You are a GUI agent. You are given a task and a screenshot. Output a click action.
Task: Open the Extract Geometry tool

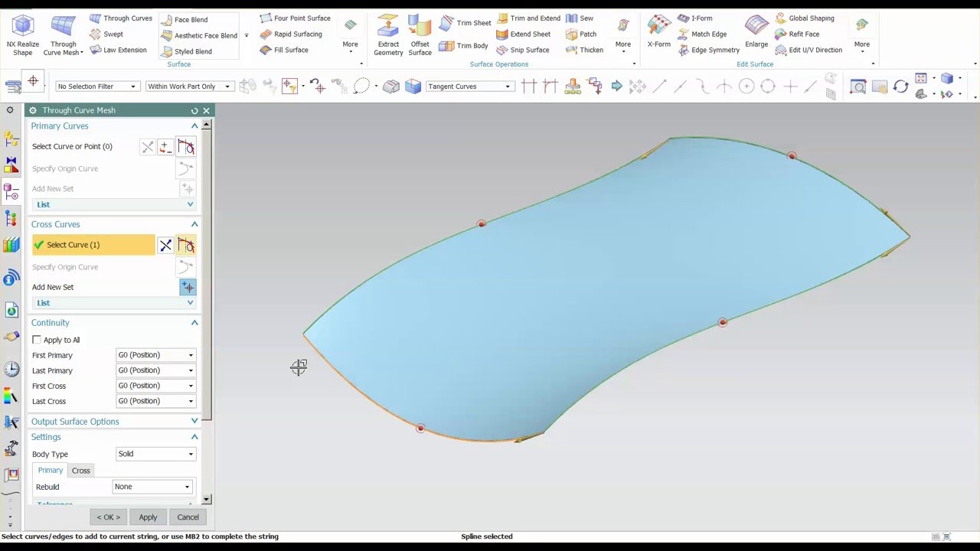[x=388, y=35]
